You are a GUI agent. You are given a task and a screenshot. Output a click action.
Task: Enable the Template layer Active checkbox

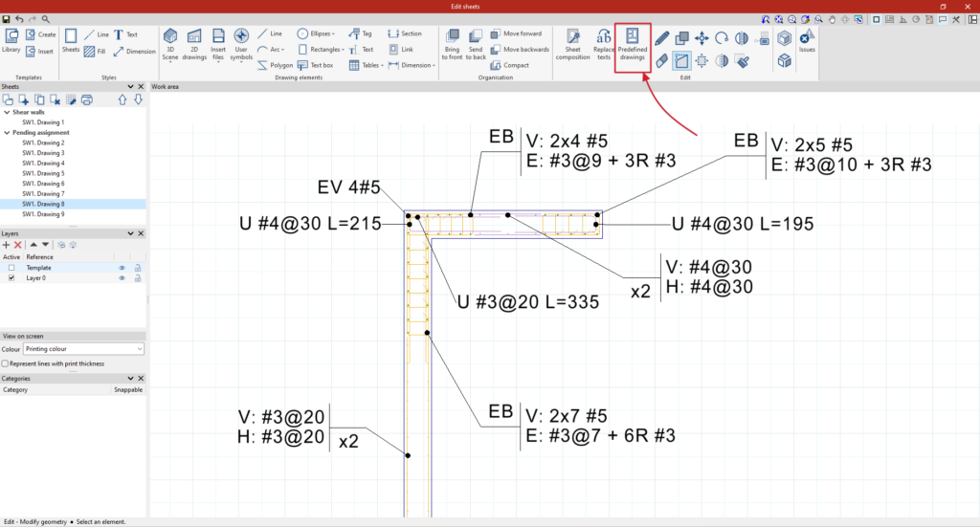[x=11, y=268]
